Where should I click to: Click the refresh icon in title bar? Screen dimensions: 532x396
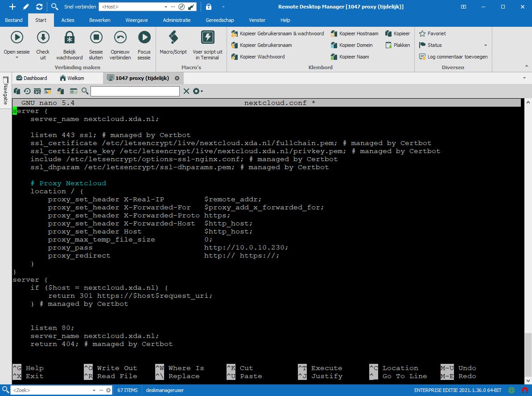[39, 7]
